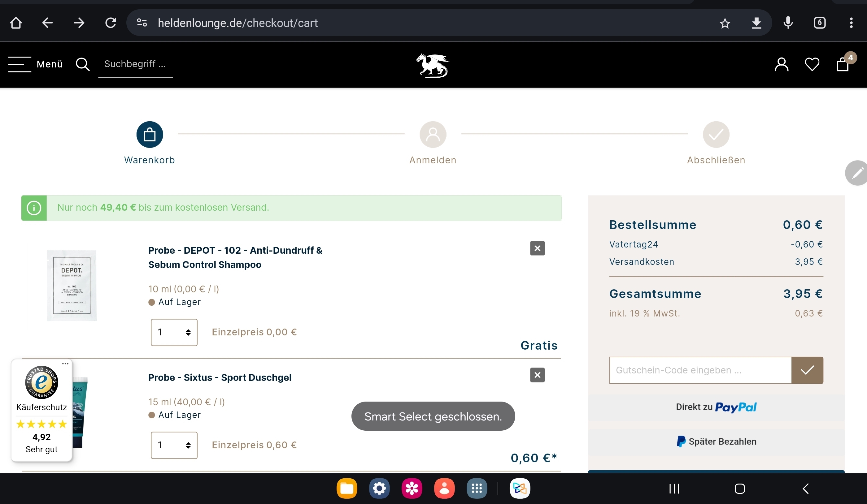Click the search magnifier icon
Image resolution: width=867 pixels, height=504 pixels.
pyautogui.click(x=83, y=64)
